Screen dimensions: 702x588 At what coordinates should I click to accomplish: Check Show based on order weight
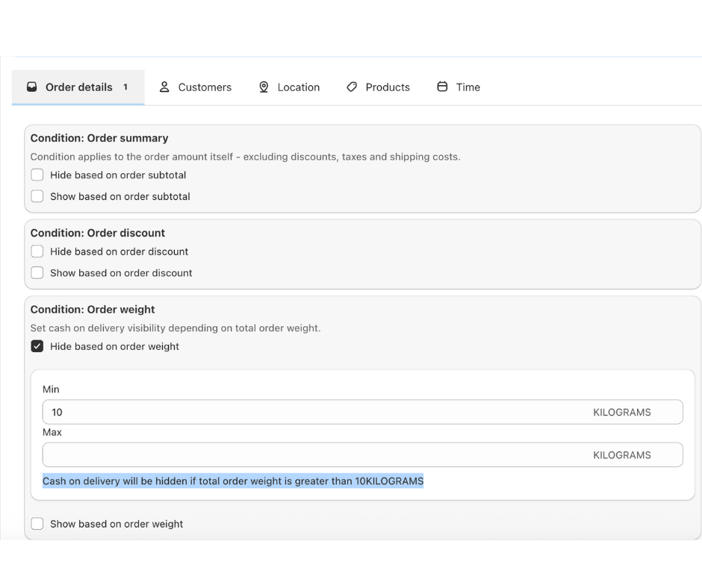[x=37, y=524]
